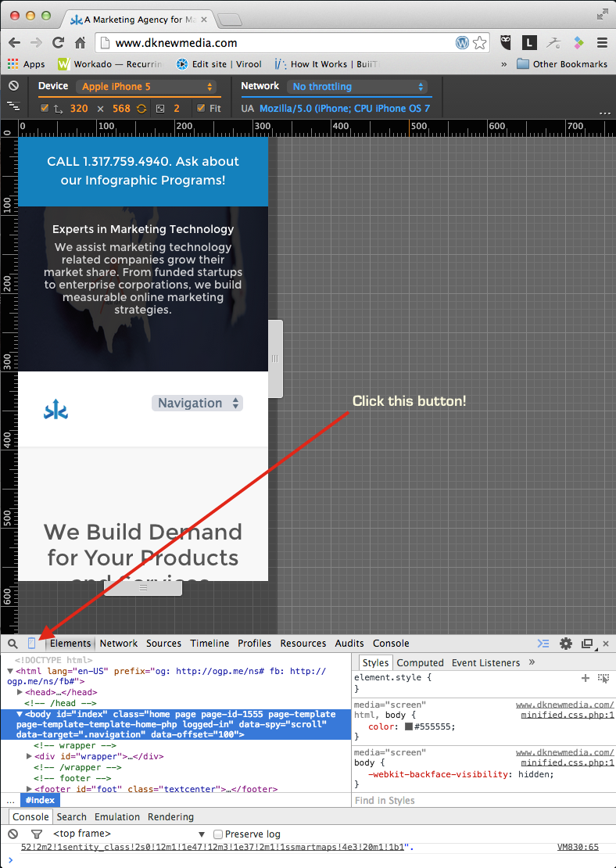Switch drawer to the Rendering tab
The height and width of the screenshot is (868, 616).
pyautogui.click(x=170, y=817)
